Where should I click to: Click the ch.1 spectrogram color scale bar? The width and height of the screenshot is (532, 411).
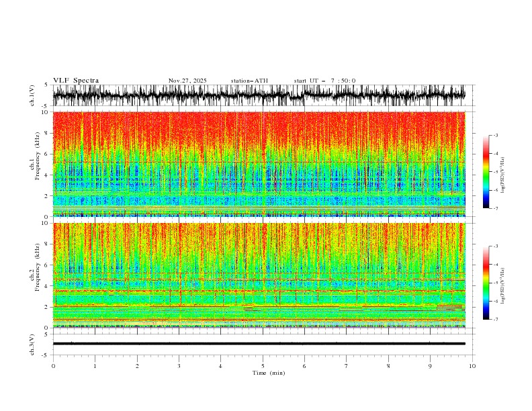(486, 172)
